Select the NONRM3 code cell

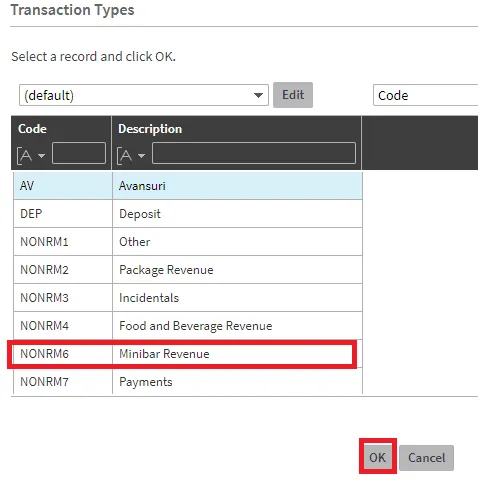pyautogui.click(x=63, y=298)
